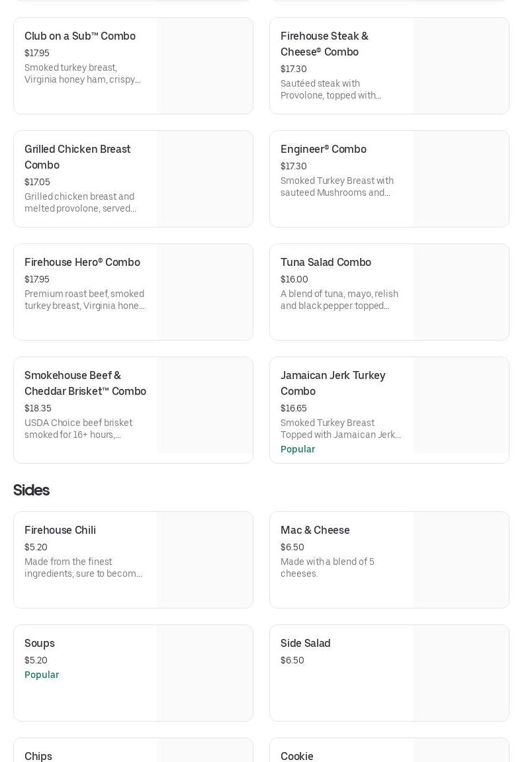Image resolution: width=532 pixels, height=762 pixels.
Task: Click the Popular label under Soups
Action: (x=42, y=675)
